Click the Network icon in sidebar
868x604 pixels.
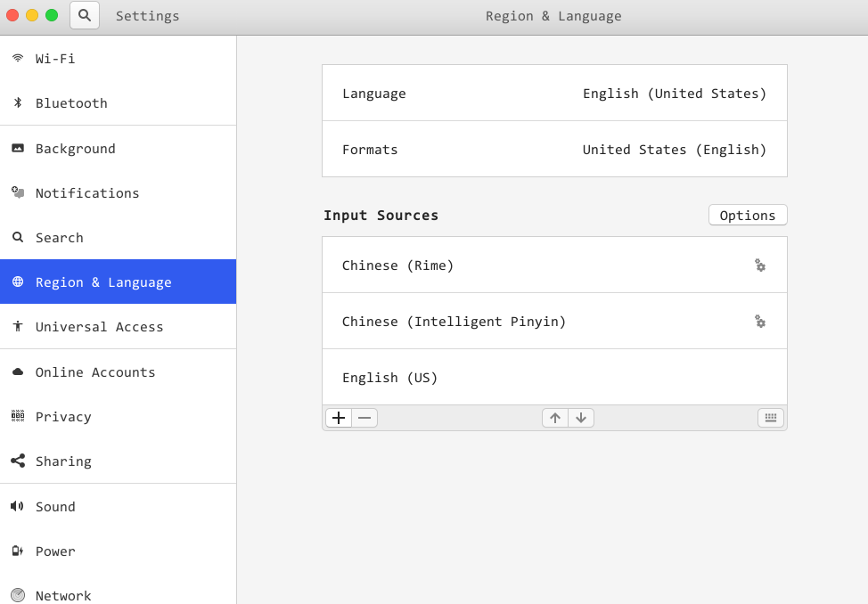coord(18,595)
